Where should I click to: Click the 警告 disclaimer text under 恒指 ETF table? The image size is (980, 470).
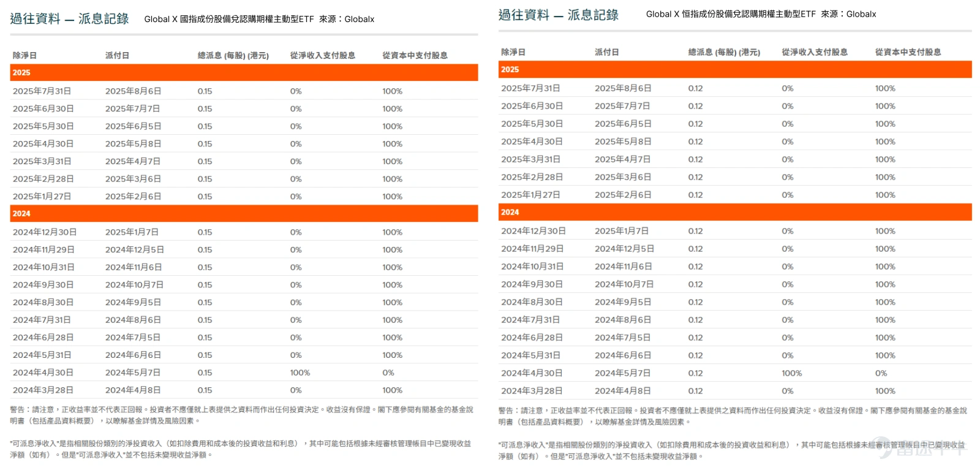pyautogui.click(x=732, y=416)
